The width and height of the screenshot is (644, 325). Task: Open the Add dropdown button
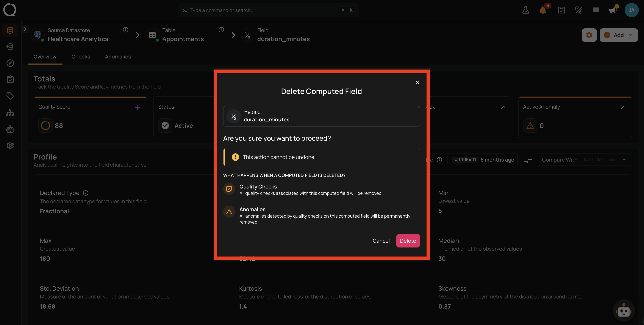click(618, 35)
